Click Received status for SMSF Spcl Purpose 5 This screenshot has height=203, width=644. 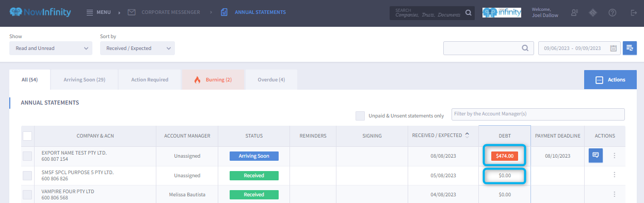point(254,176)
